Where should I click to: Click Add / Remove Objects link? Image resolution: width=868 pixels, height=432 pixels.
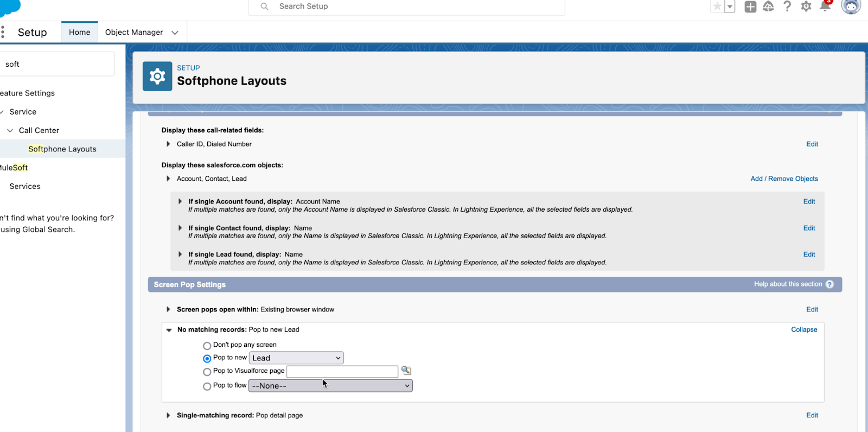(x=784, y=179)
